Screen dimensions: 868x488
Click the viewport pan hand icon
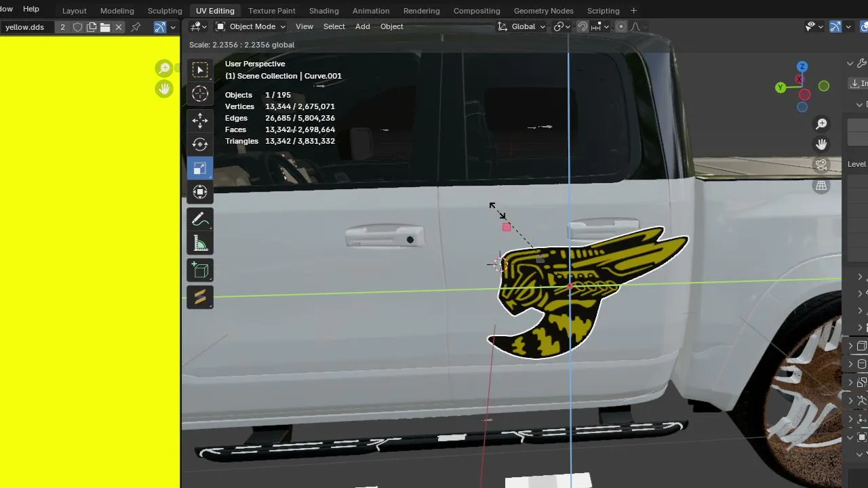tap(821, 144)
